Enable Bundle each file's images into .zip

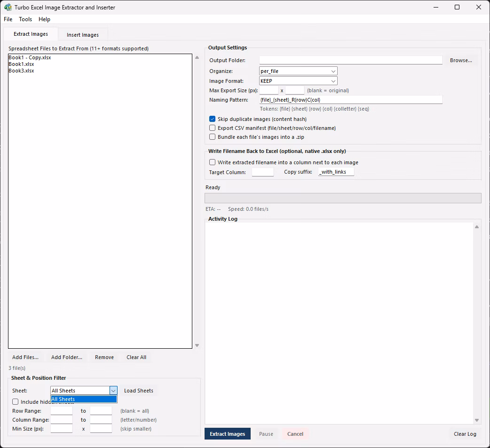click(x=212, y=137)
